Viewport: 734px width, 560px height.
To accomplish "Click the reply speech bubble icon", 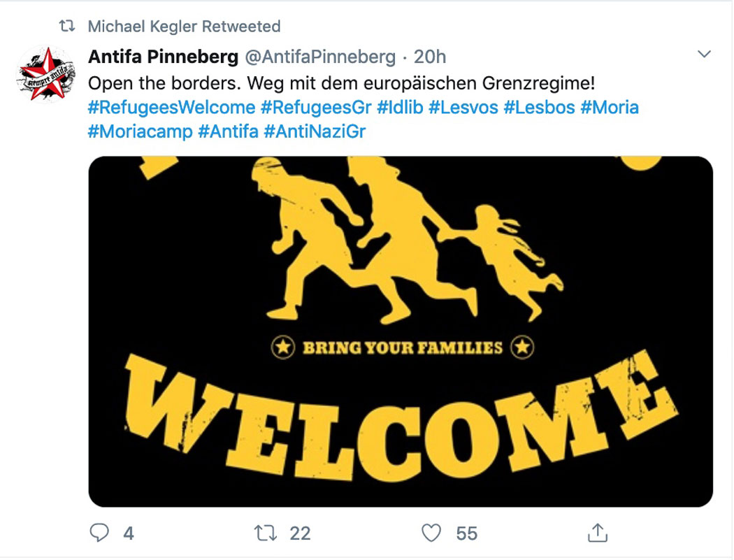I will coord(99,533).
